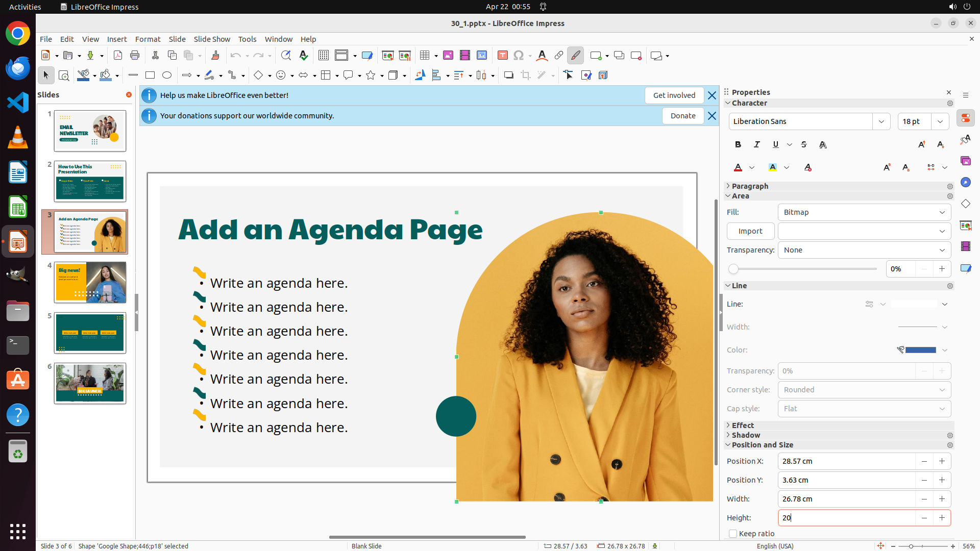Click the Insert Text Box icon
Image resolution: width=980 pixels, height=551 pixels.
pyautogui.click(x=502, y=56)
